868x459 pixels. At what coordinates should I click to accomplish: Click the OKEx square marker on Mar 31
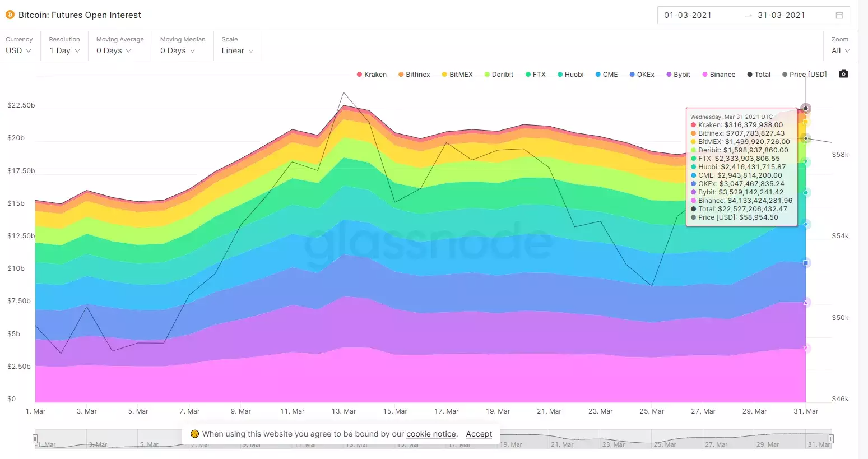(806, 263)
